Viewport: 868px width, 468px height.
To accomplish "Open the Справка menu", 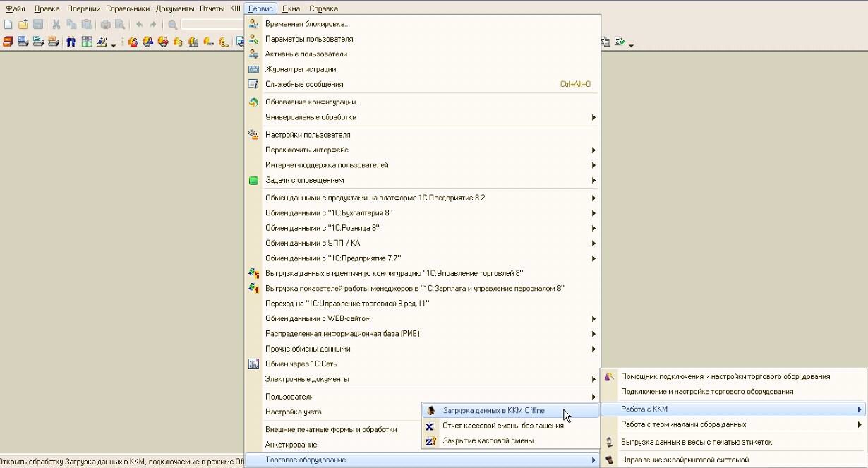I will (323, 8).
